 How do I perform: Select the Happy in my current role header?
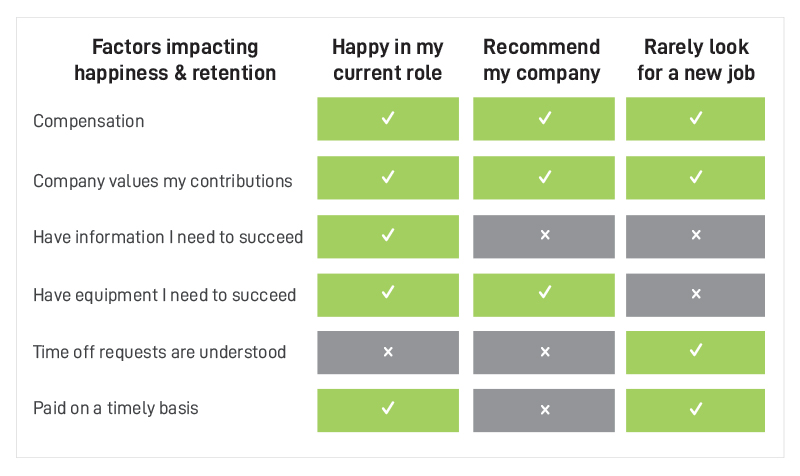point(388,60)
